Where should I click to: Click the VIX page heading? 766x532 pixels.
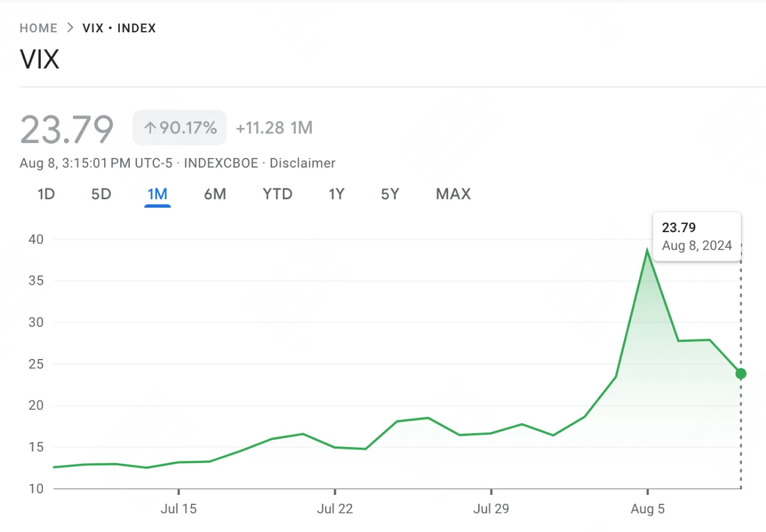[x=39, y=59]
